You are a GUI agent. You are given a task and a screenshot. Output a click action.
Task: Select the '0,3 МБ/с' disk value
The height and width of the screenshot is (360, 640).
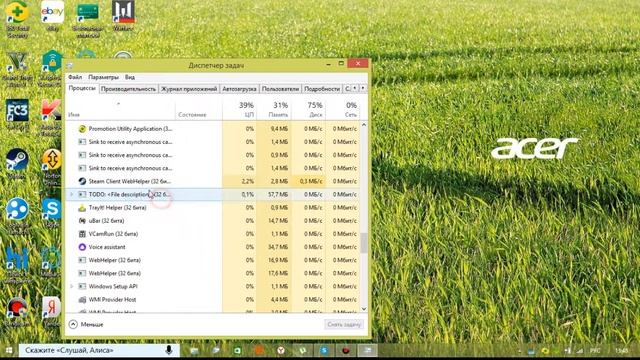point(311,181)
